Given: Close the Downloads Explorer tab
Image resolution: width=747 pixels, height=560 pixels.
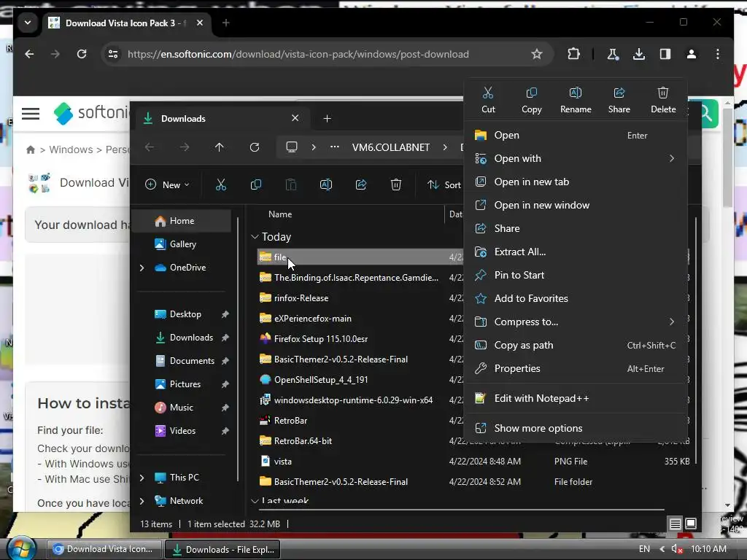Looking at the screenshot, I should coord(295,118).
